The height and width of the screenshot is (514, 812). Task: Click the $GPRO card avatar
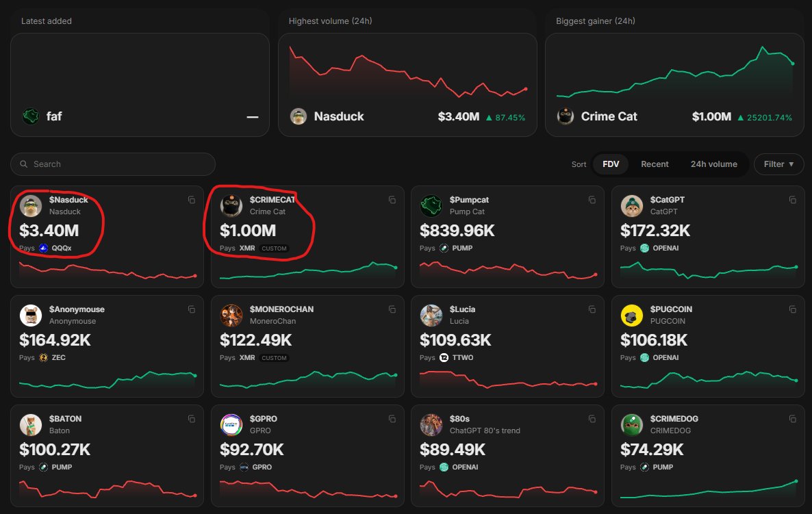[x=231, y=425]
